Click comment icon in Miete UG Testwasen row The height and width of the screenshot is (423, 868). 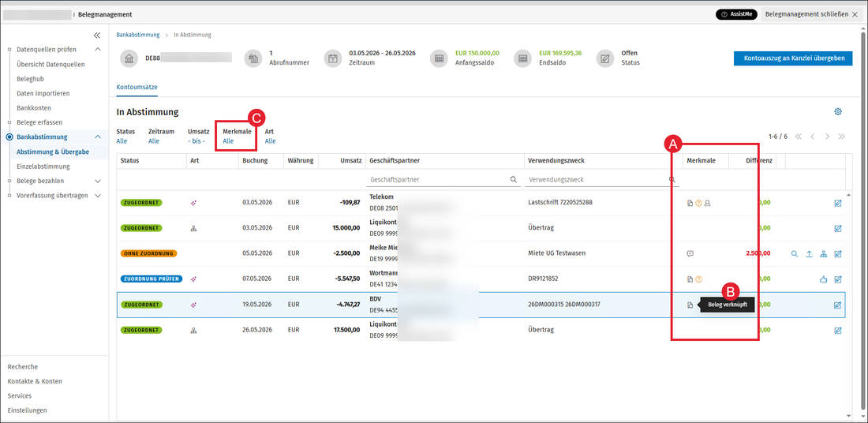pyautogui.click(x=690, y=254)
